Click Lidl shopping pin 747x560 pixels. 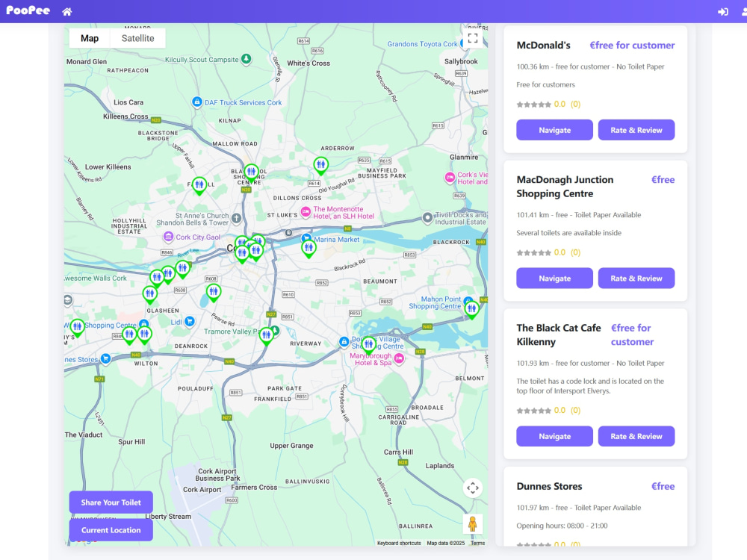(190, 321)
